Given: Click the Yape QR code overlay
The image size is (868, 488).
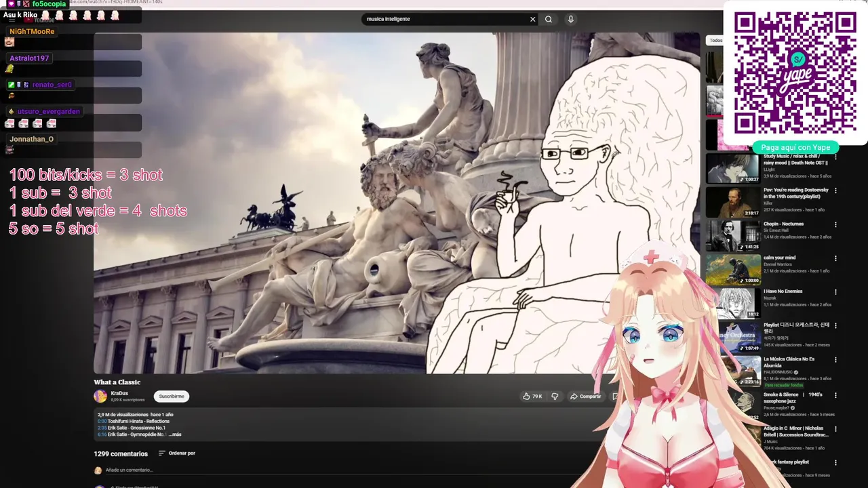Looking at the screenshot, I should click(x=795, y=72).
